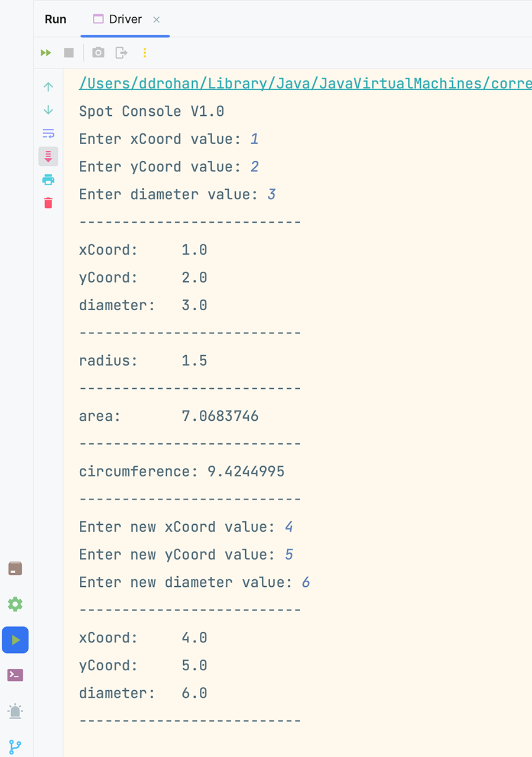The height and width of the screenshot is (757, 532).
Task: Close the Driver tab
Action: tap(157, 20)
